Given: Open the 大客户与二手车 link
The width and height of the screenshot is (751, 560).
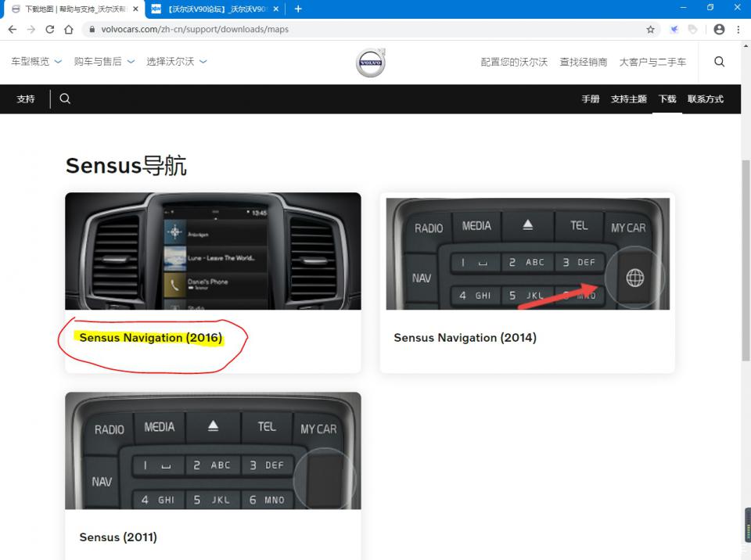Looking at the screenshot, I should 652,62.
